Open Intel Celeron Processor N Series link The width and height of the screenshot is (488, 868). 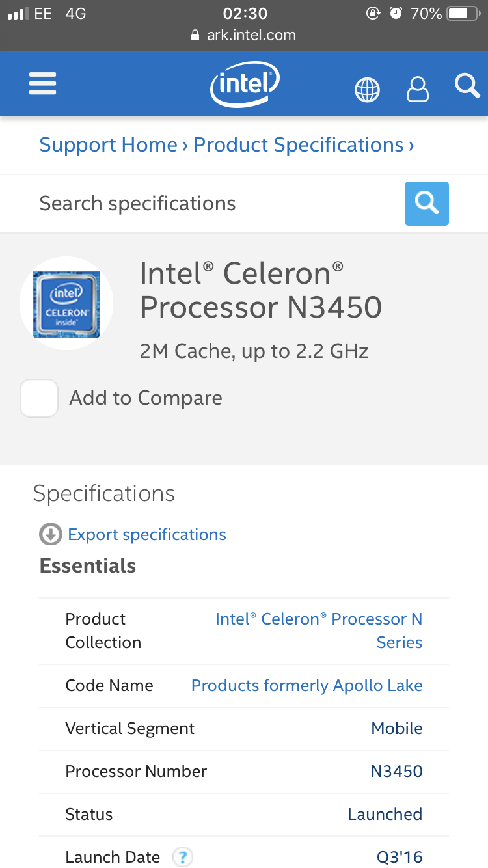click(x=319, y=631)
